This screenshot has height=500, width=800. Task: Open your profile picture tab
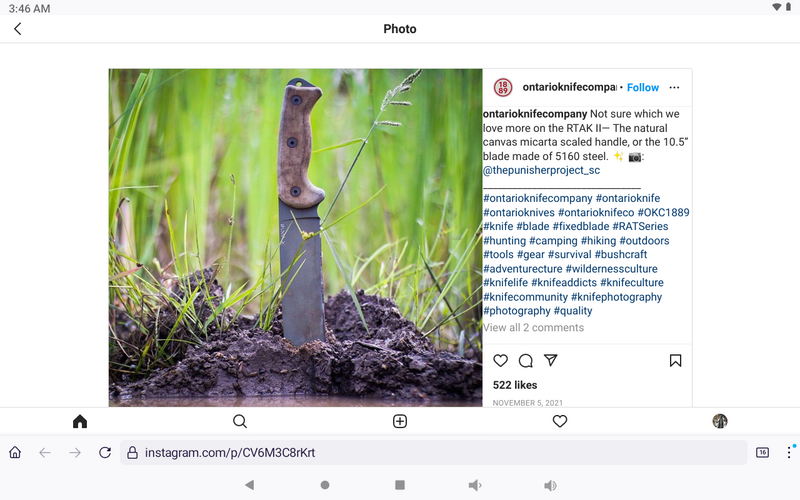720,421
